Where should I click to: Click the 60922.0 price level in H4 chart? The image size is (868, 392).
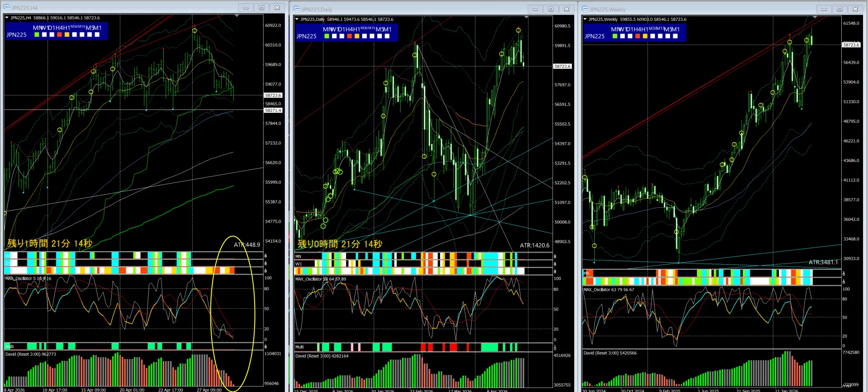[273, 25]
